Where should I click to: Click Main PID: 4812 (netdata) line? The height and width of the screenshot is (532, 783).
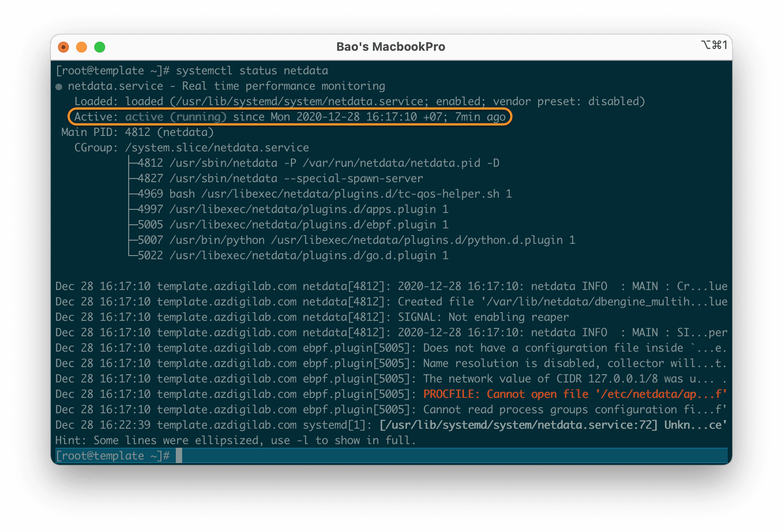(x=137, y=132)
